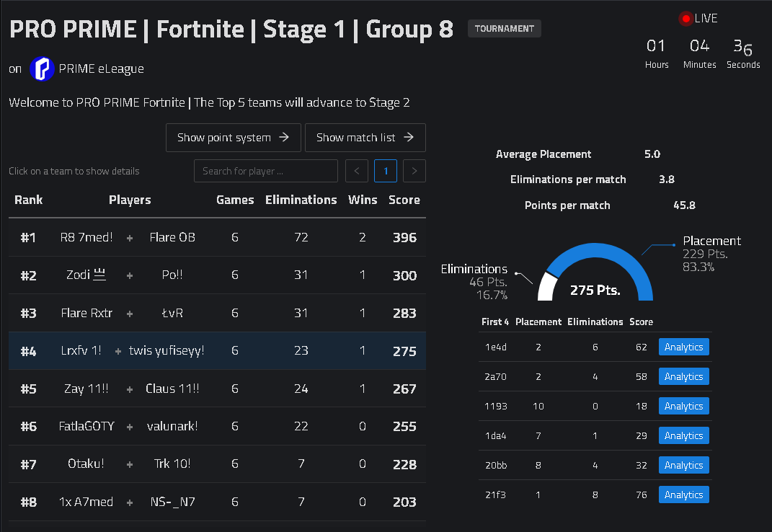Image resolution: width=772 pixels, height=532 pixels.
Task: Expand details for FatlaGOTY team row
Action: (217, 426)
